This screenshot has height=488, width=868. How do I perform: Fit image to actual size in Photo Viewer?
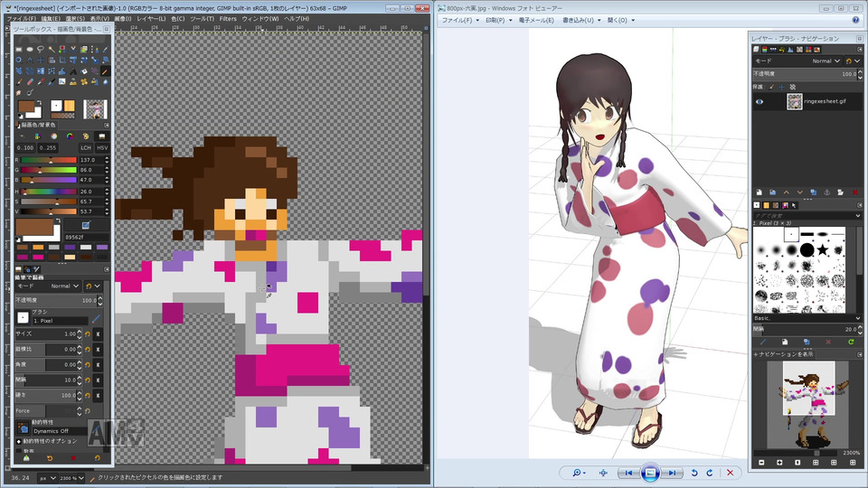pos(603,473)
